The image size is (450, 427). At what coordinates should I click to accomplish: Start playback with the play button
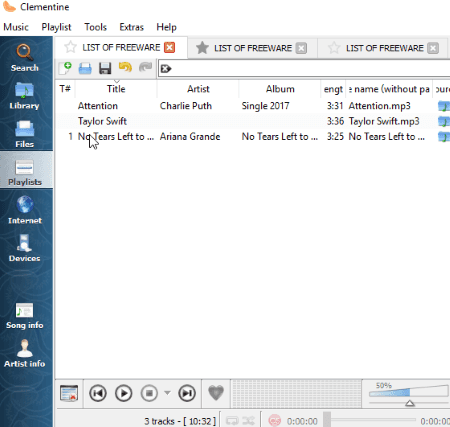[123, 393]
